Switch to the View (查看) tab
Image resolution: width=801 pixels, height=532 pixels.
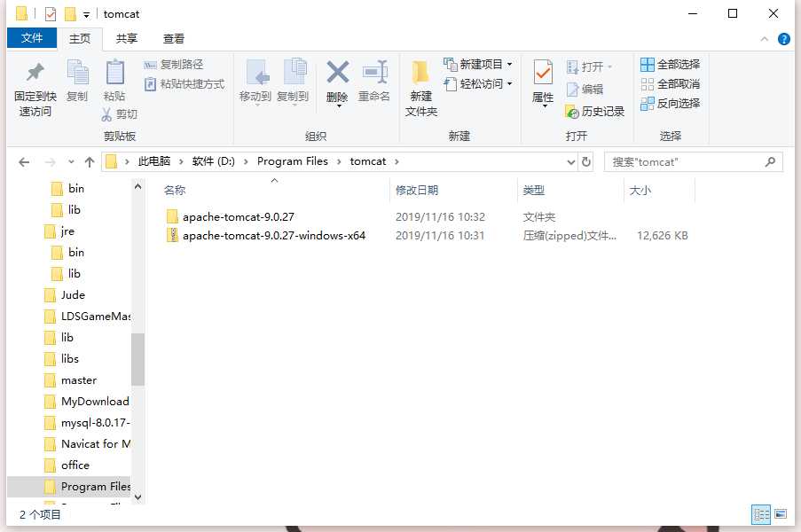pyautogui.click(x=173, y=39)
